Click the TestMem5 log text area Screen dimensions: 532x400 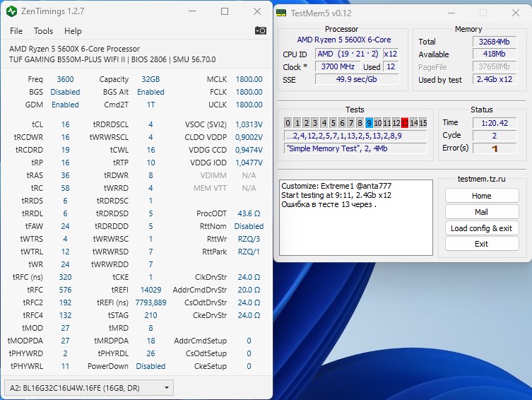356,218
